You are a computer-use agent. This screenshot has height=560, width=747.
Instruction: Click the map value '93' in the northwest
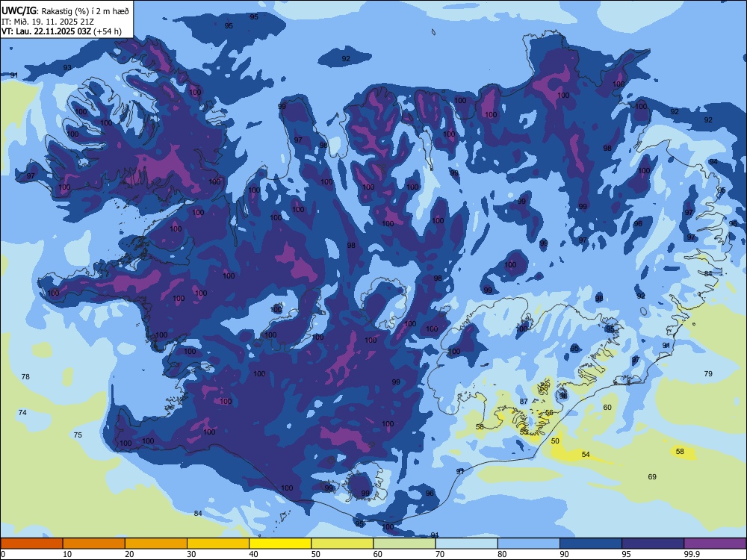click(x=68, y=68)
